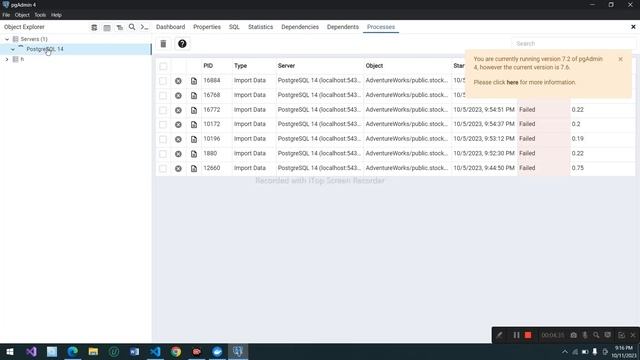The width and height of the screenshot is (640, 360).
Task: Sort table by Server column header
Action: coord(287,66)
